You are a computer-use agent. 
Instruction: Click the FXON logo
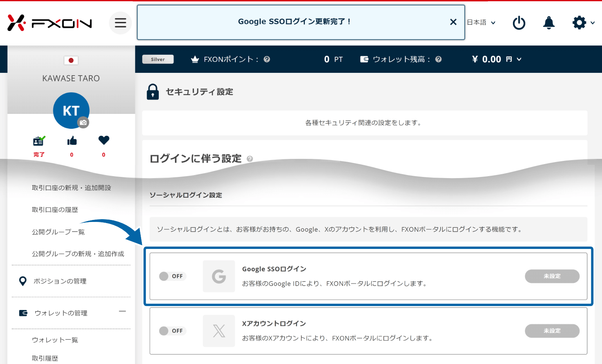[50, 23]
